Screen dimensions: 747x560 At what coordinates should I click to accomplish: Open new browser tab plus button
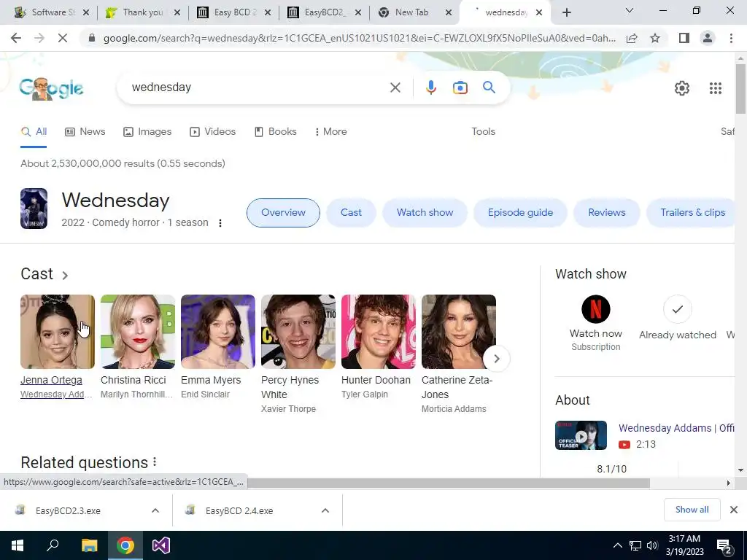[566, 12]
